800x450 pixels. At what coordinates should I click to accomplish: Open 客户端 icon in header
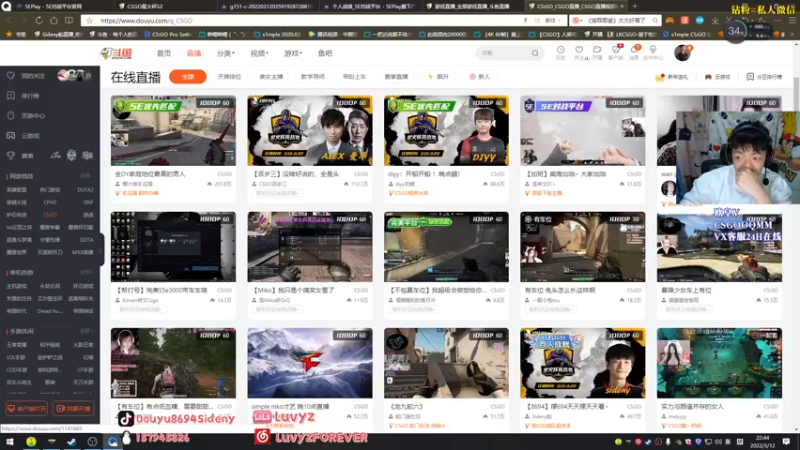[616, 50]
